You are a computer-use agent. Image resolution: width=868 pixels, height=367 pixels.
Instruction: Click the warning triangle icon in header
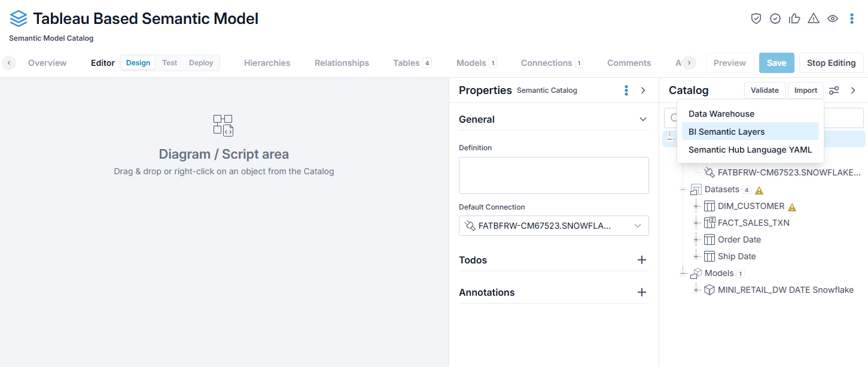click(x=814, y=19)
